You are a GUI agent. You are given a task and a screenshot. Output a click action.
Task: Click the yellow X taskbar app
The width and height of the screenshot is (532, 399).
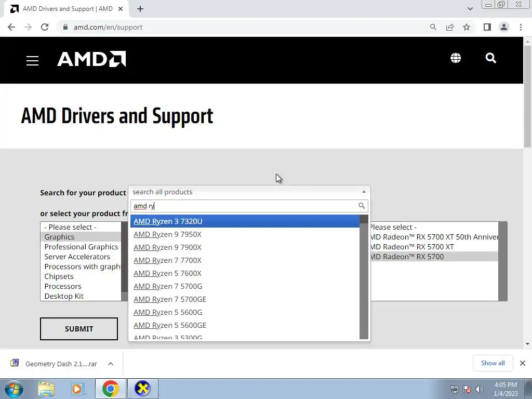pyautogui.click(x=142, y=389)
